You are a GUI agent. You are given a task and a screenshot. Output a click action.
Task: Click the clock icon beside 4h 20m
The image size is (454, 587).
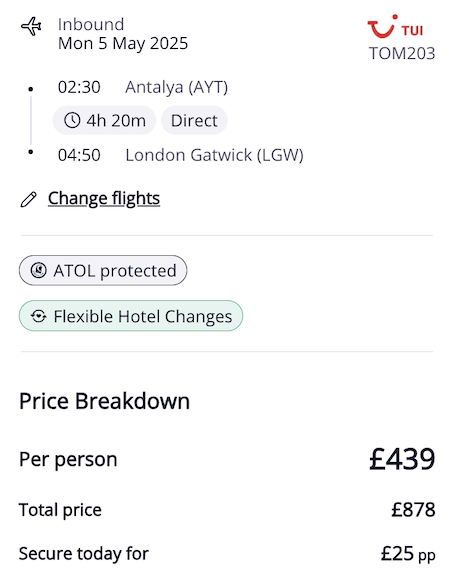click(72, 121)
